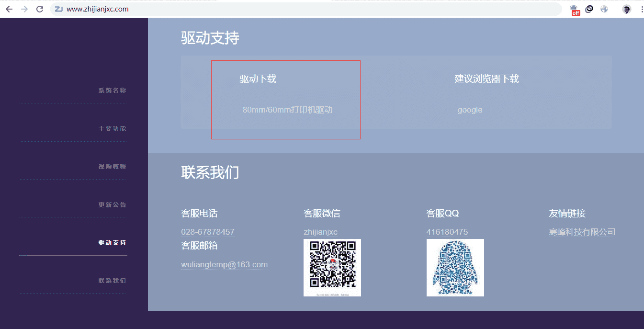Go to 系统名称 section in sidebar
This screenshot has height=329, width=644.
(112, 91)
